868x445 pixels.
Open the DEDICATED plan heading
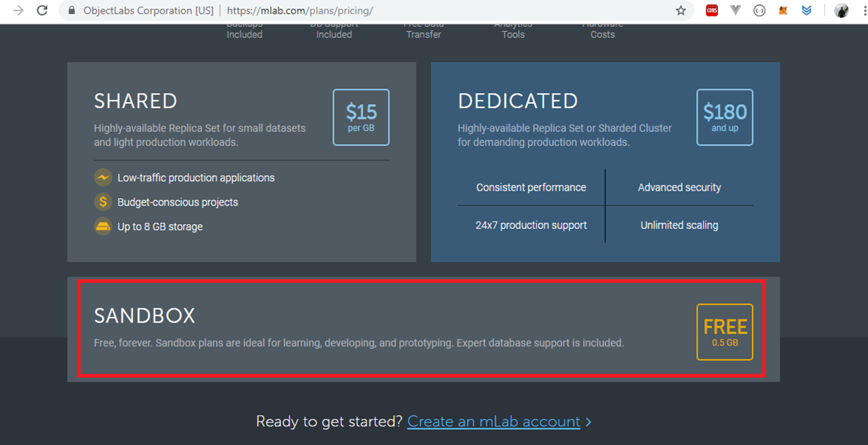point(518,101)
